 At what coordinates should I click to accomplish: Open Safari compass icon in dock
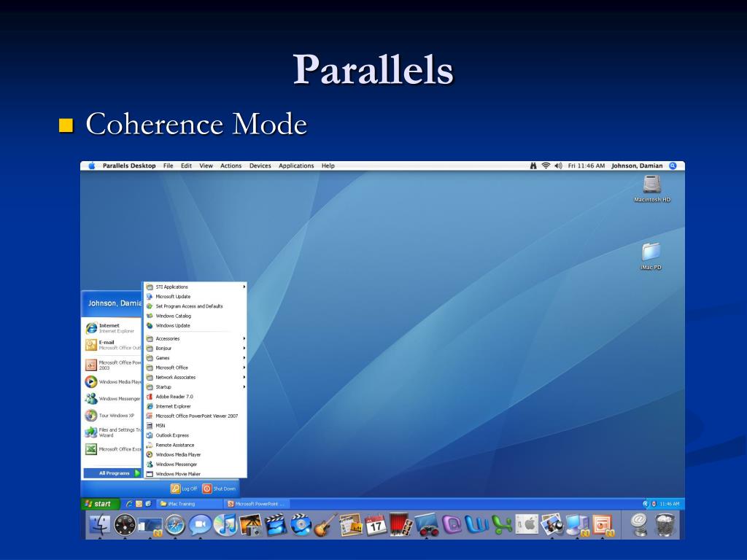tap(175, 525)
